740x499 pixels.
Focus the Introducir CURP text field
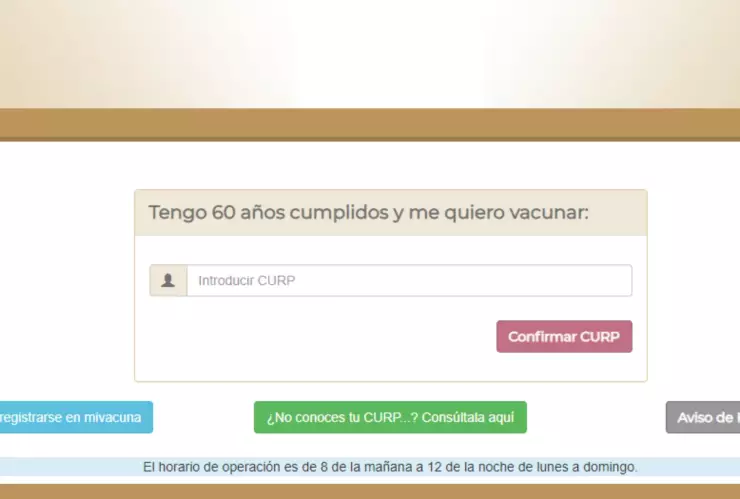[408, 281]
